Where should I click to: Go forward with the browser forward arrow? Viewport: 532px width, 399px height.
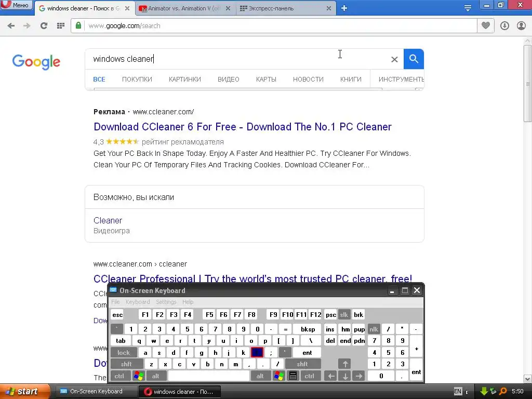tap(27, 26)
